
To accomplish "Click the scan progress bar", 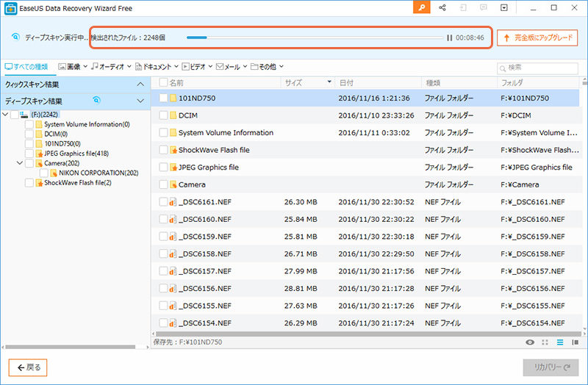I will click(x=315, y=38).
